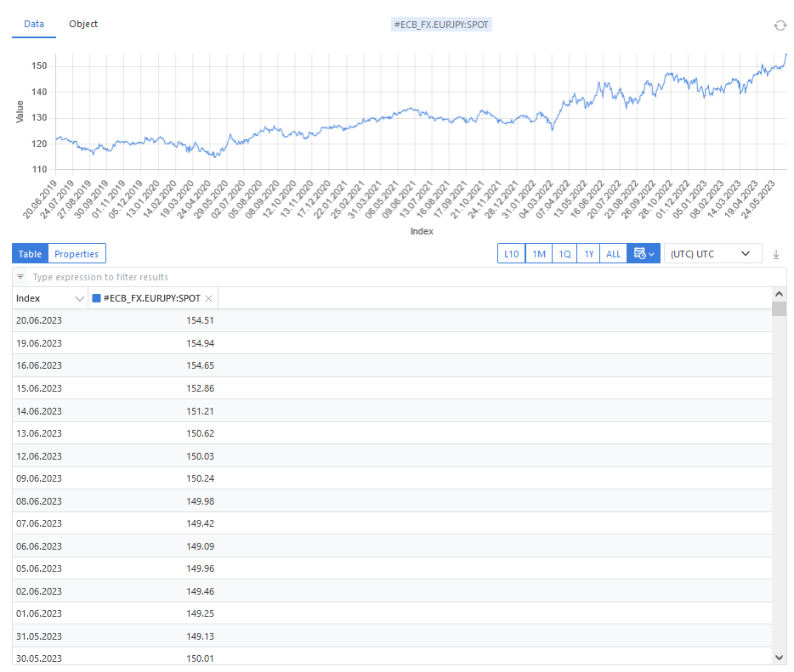Click the filter icon in expression bar
Viewport: 794px width, 672px height.
tap(21, 277)
